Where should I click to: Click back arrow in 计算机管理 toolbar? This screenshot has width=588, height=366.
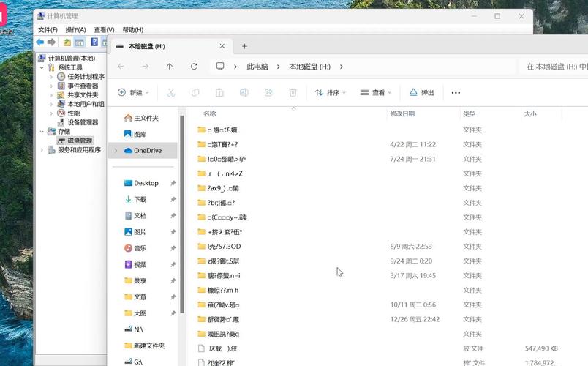pos(40,42)
